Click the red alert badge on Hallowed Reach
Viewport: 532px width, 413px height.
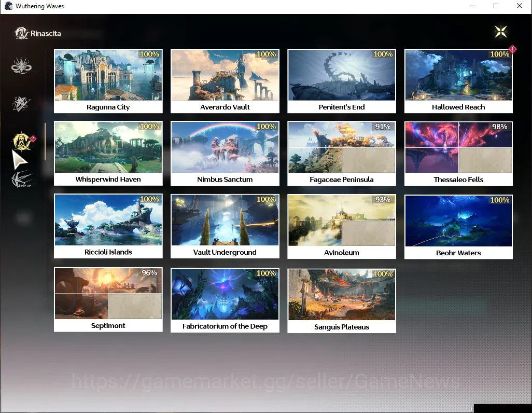point(512,49)
